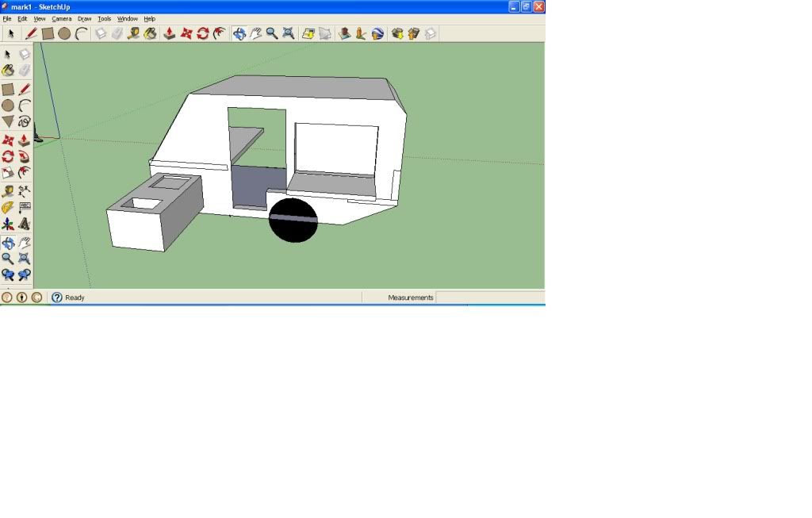Select the Dimension tool
Screen dimensions: 812x518
pyautogui.click(x=25, y=192)
